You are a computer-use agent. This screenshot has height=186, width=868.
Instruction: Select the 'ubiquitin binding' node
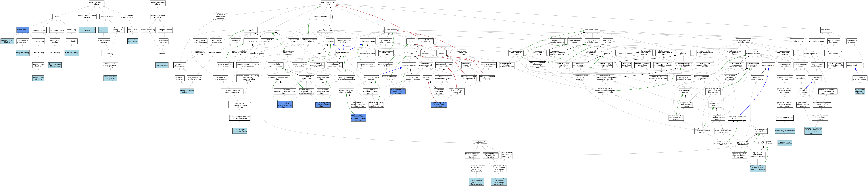click(x=23, y=53)
